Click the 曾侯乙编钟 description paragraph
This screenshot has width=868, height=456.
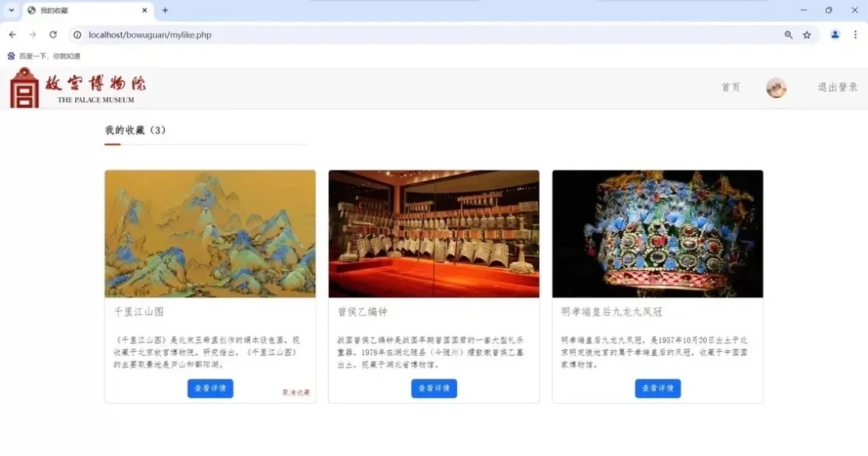point(431,352)
